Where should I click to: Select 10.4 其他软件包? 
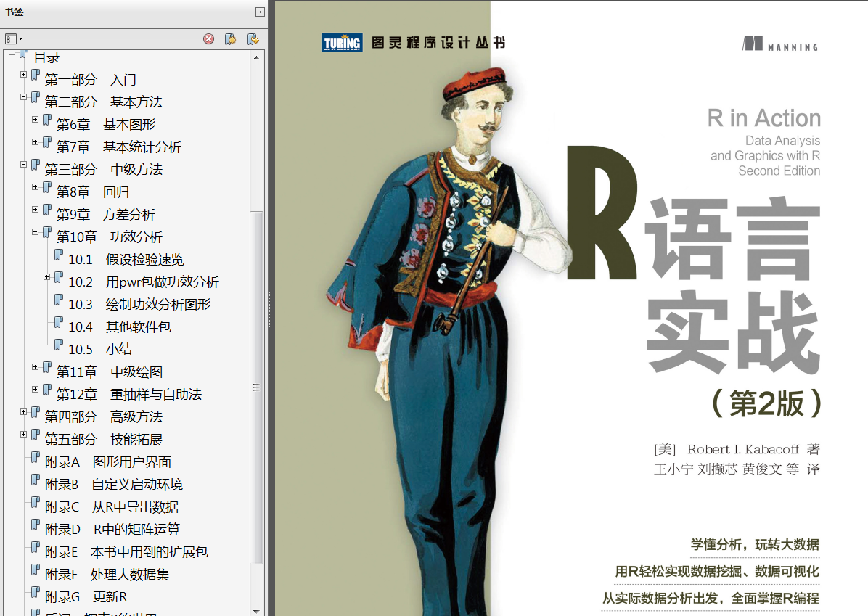120,327
